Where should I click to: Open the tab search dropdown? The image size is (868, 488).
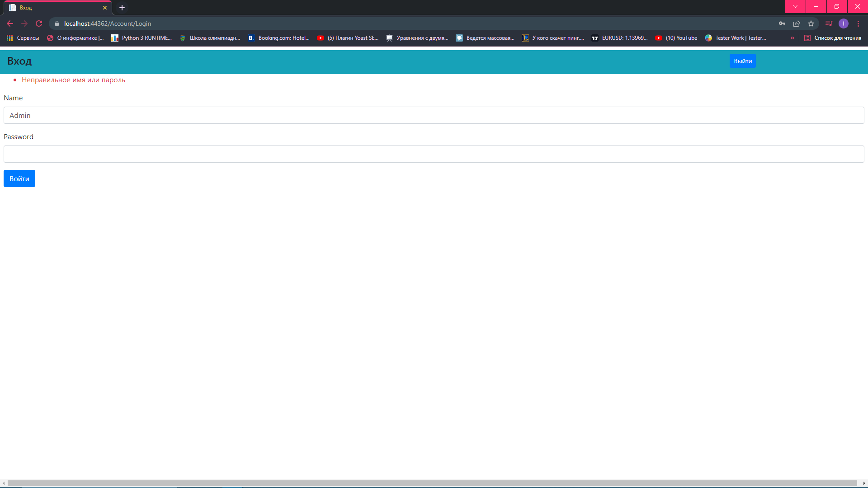point(795,7)
